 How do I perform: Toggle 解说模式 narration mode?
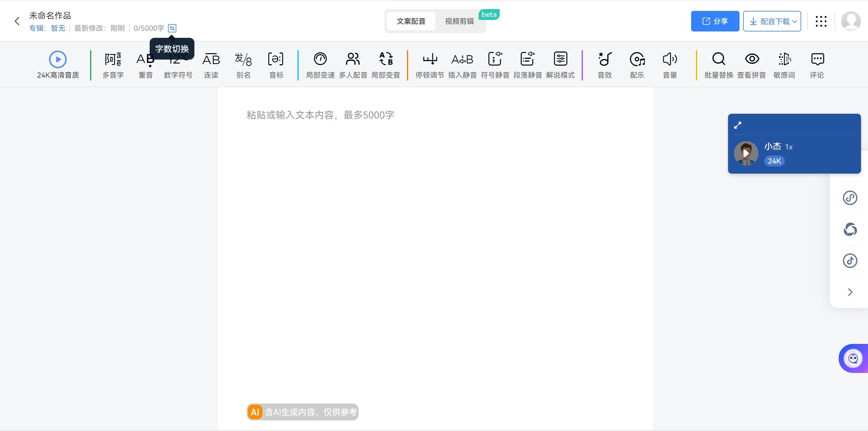pyautogui.click(x=560, y=65)
